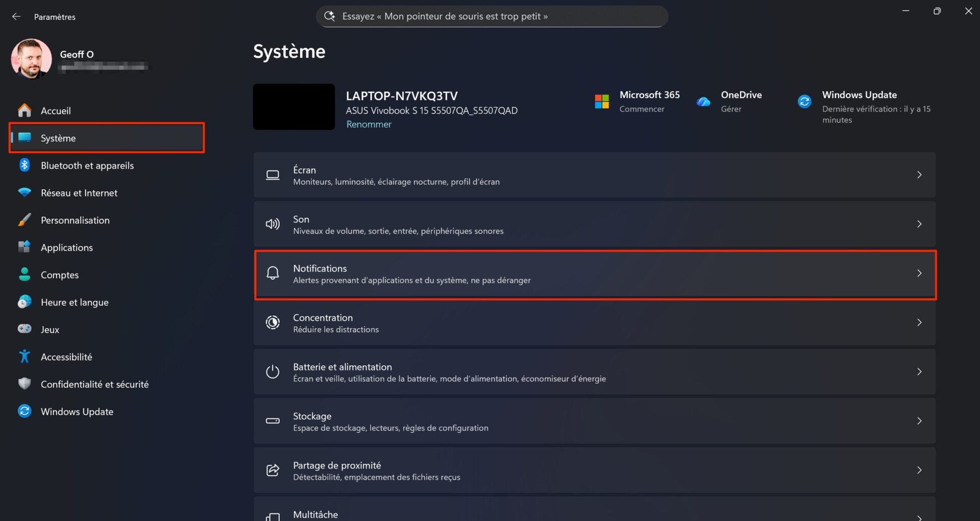Click the Accueil home icon
The height and width of the screenshot is (521, 980).
(24, 110)
